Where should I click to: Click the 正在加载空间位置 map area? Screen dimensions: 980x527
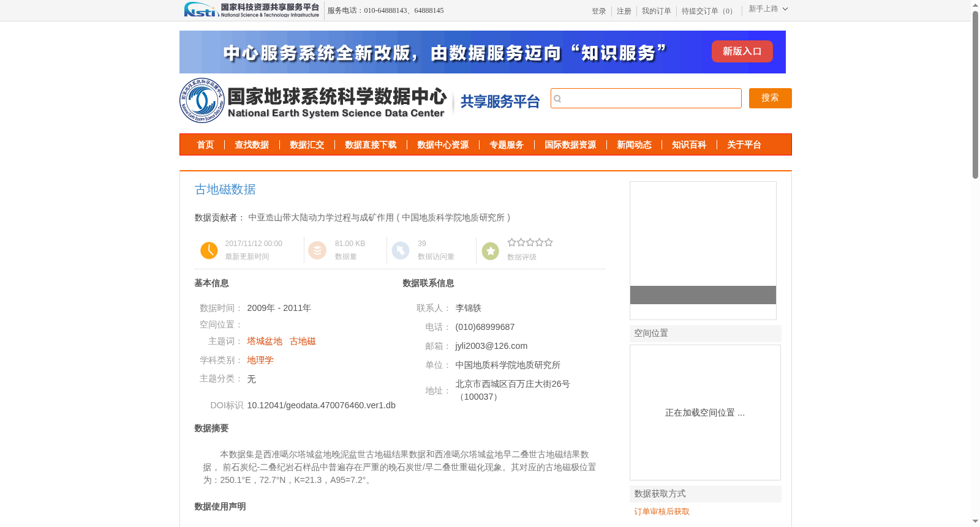click(x=705, y=413)
